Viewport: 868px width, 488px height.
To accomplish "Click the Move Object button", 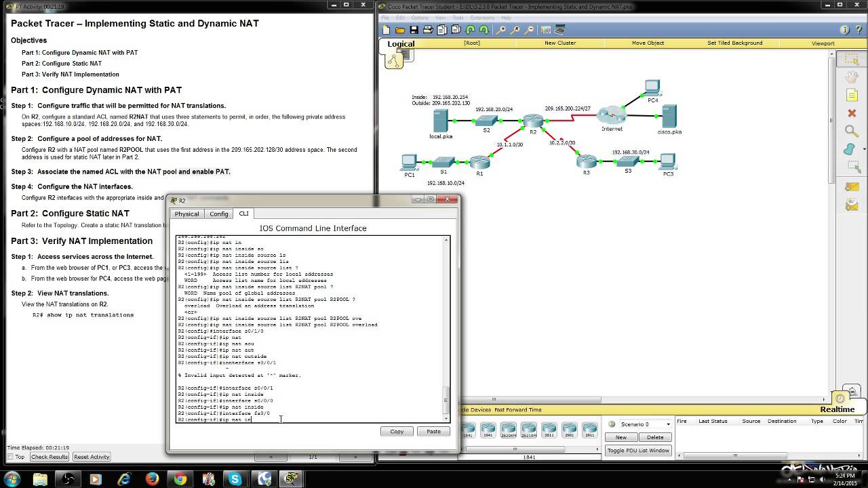I will pyautogui.click(x=648, y=43).
